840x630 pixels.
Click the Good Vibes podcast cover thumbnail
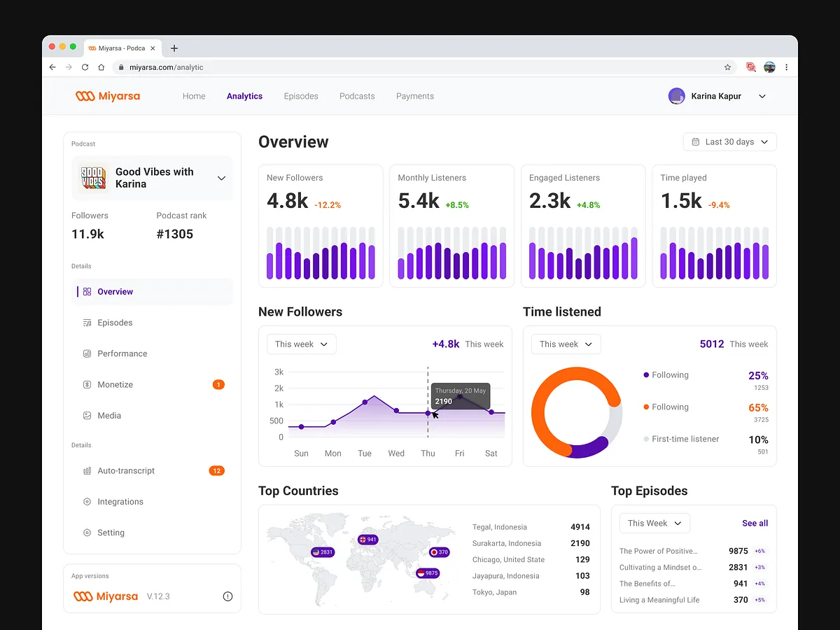pyautogui.click(x=93, y=178)
